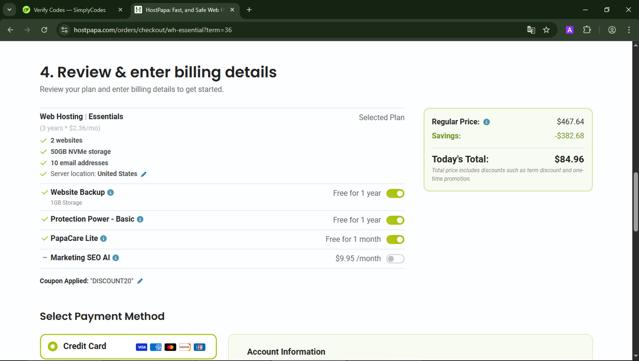
Task: Toggle off Protection Power - Basic switch
Action: click(395, 220)
